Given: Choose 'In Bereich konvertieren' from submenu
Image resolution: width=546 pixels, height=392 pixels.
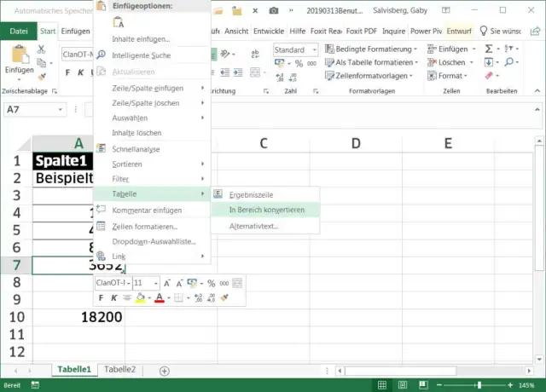Looking at the screenshot, I should [x=267, y=210].
